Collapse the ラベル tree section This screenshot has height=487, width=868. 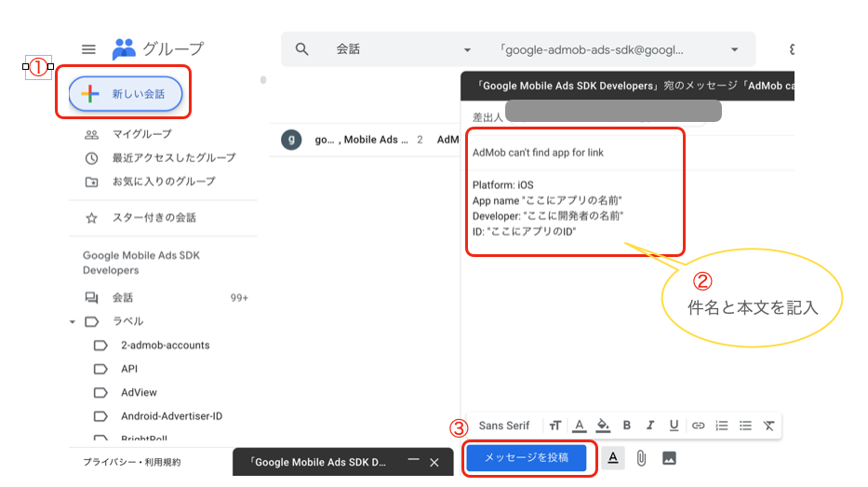(73, 322)
